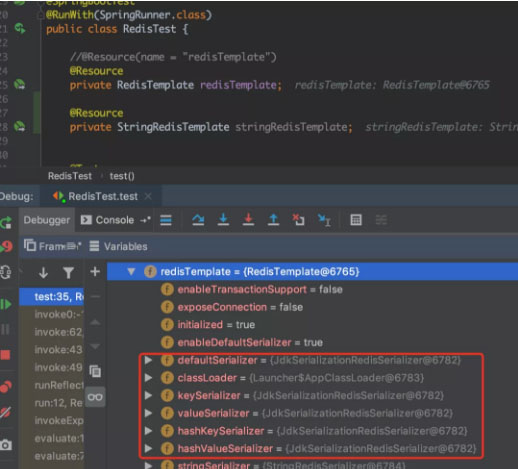Click the Drop Frame icon

[x=298, y=220]
